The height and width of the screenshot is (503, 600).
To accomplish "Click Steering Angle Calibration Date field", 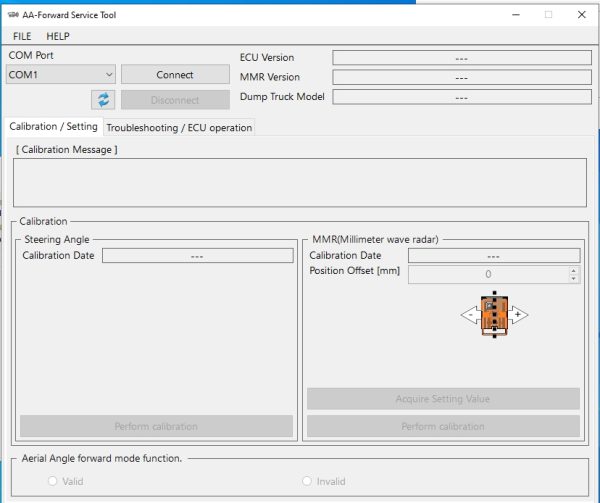I will click(x=198, y=256).
